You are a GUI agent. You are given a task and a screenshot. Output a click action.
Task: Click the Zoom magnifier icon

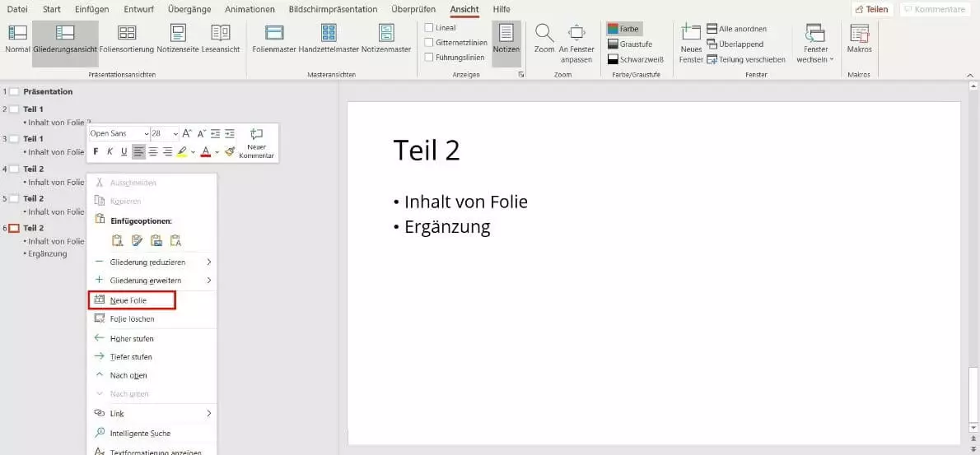pyautogui.click(x=544, y=34)
